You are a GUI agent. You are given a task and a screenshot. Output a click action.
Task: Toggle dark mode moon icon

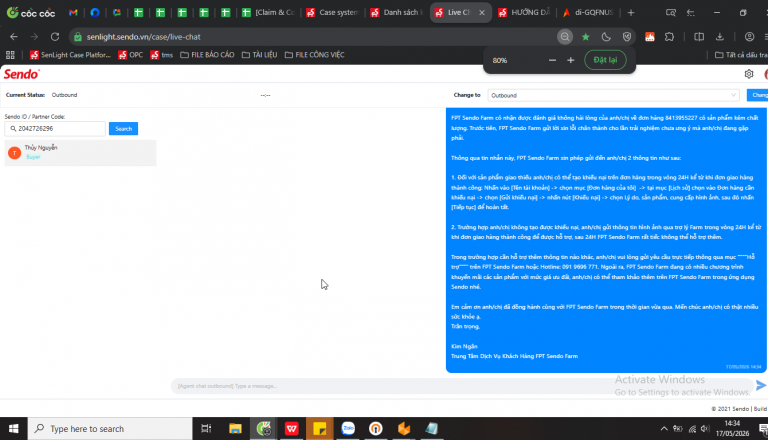tap(606, 37)
